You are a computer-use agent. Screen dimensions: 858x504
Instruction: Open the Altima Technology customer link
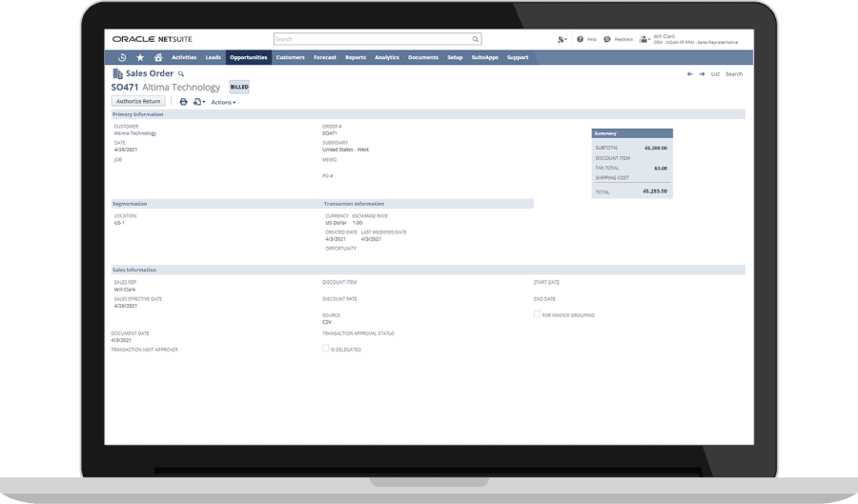point(135,133)
